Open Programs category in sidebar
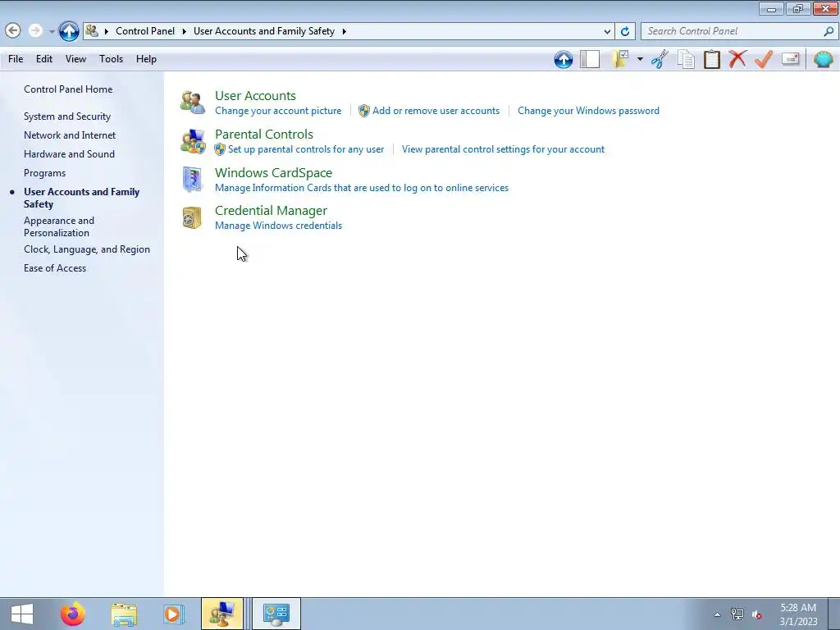The width and height of the screenshot is (840, 630). tap(44, 173)
